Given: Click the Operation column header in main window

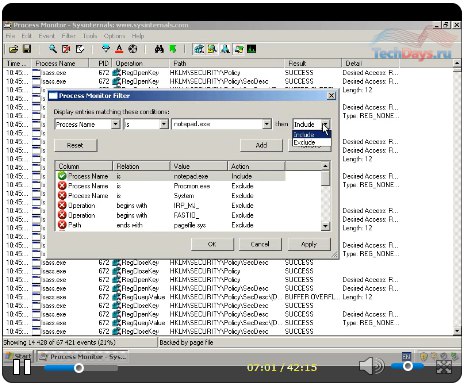Looking at the screenshot, I should point(141,63).
